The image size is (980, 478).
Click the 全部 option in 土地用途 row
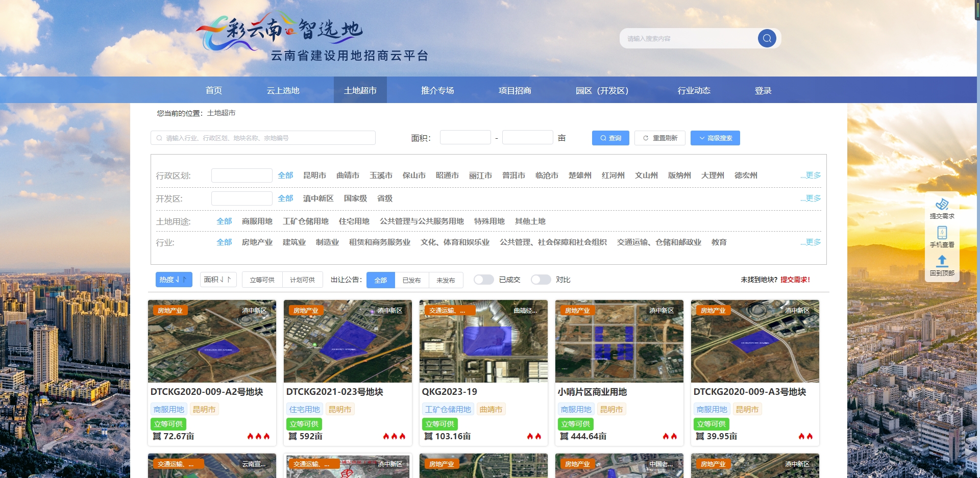click(224, 221)
